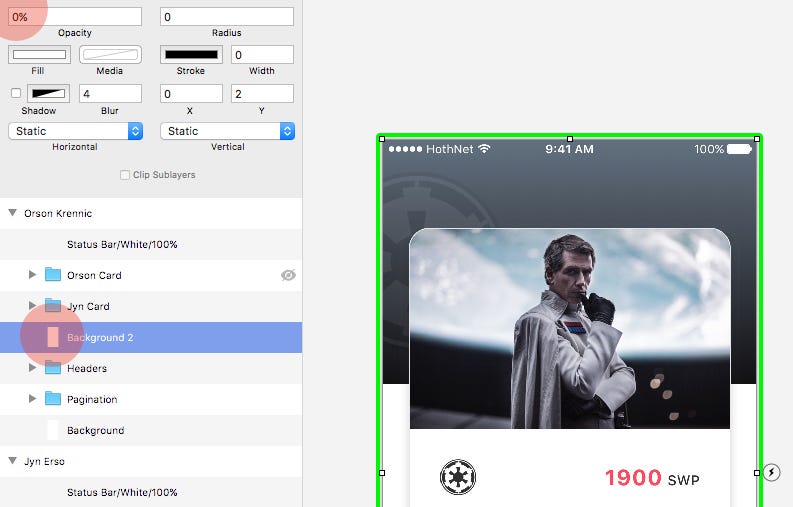The height and width of the screenshot is (507, 793).
Task: Click the Pagination folder icon
Action: pos(53,399)
